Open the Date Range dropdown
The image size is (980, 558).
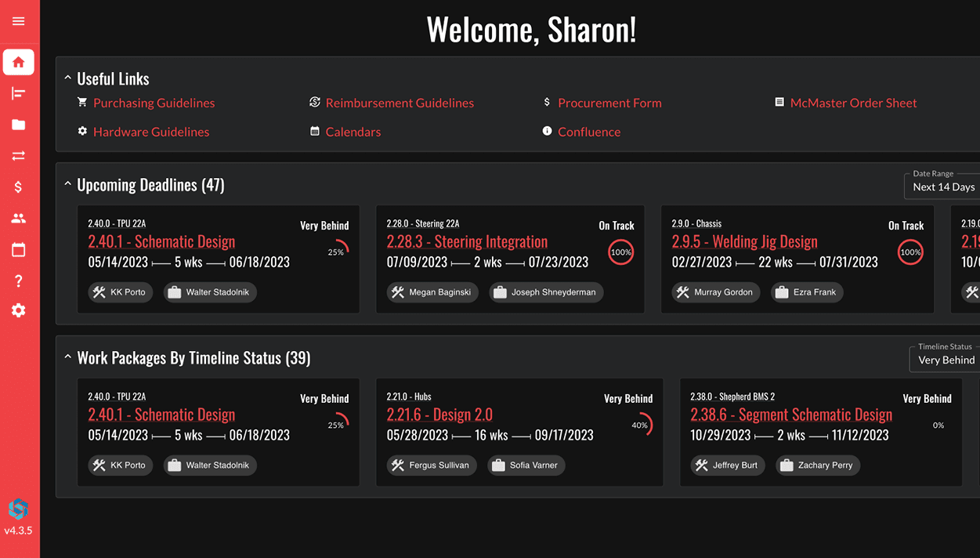click(943, 187)
